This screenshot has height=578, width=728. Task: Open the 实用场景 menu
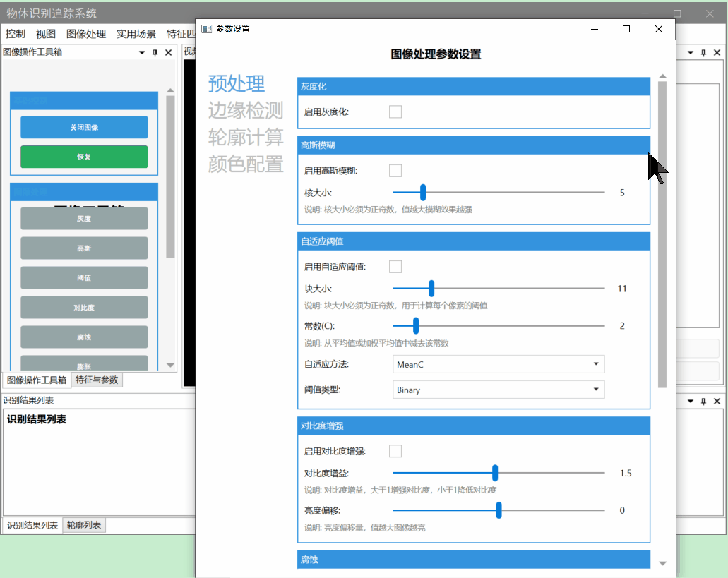[x=136, y=34]
